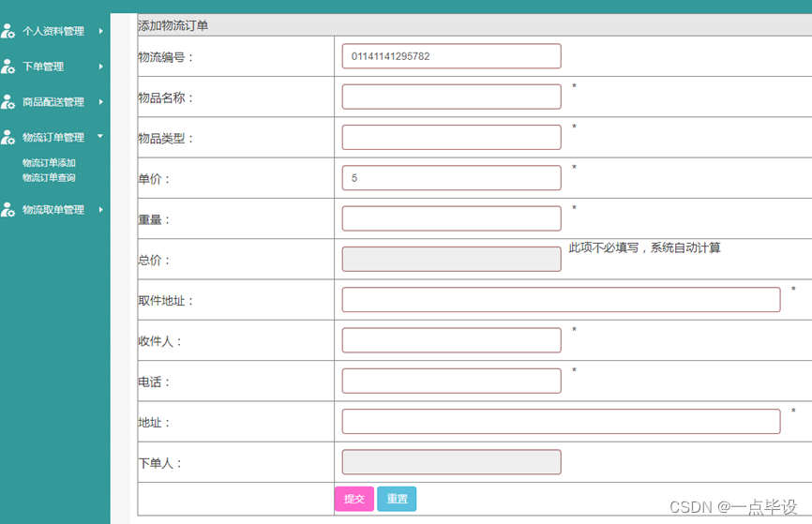The height and width of the screenshot is (524, 812).
Task: Click the 单价 input field
Action: 452,177
